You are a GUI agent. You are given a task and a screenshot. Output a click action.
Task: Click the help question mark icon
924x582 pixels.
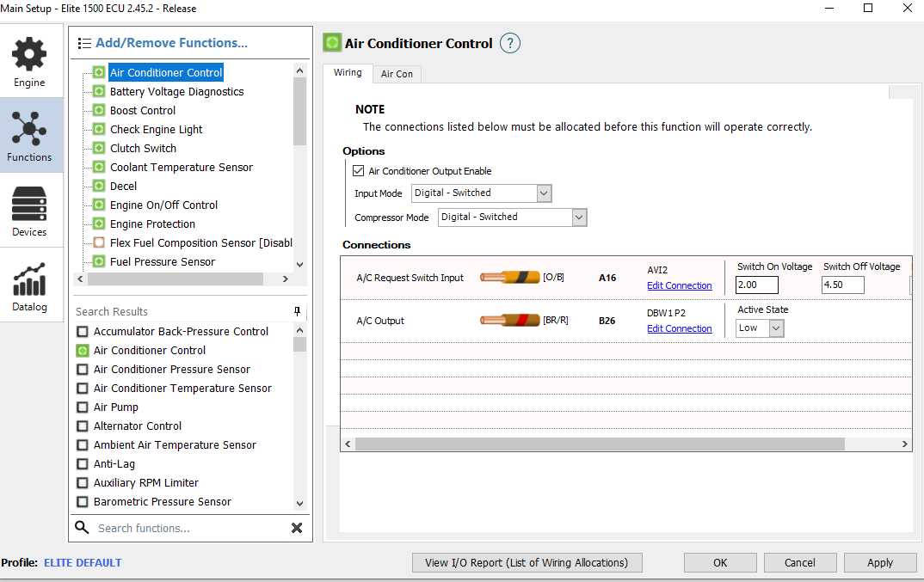(x=510, y=43)
